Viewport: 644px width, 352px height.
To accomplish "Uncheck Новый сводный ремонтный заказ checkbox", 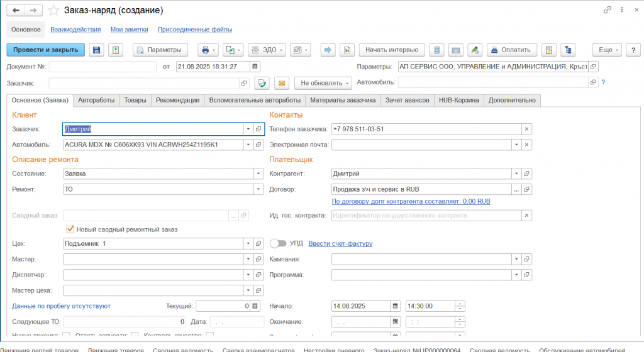I will coord(70,229).
